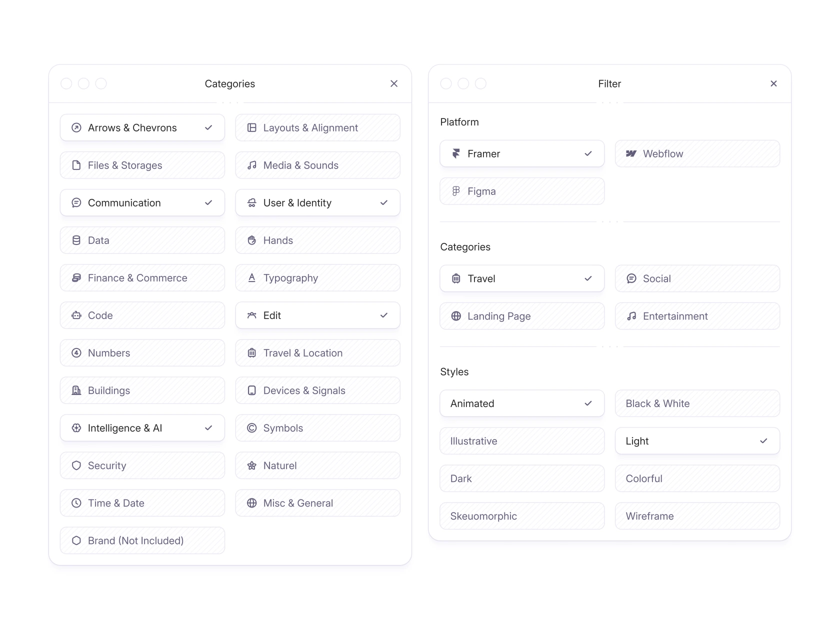840x630 pixels.
Task: Click the Time & Date clock icon
Action: (76, 502)
